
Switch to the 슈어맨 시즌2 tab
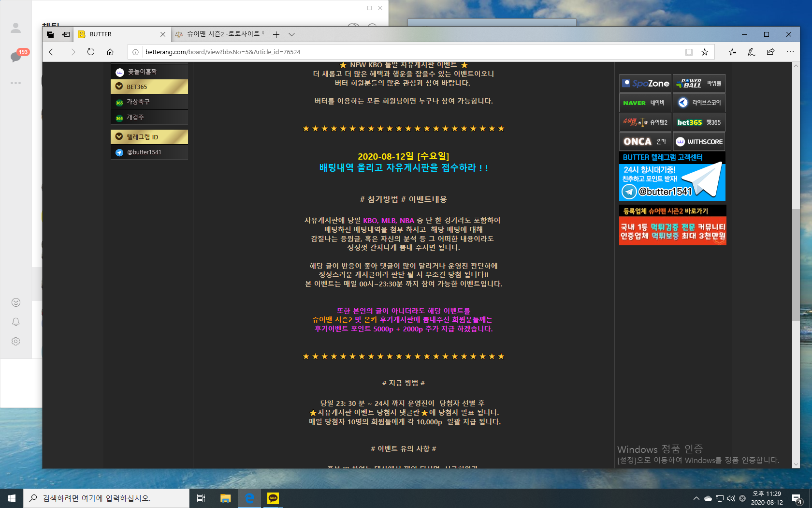pyautogui.click(x=220, y=34)
